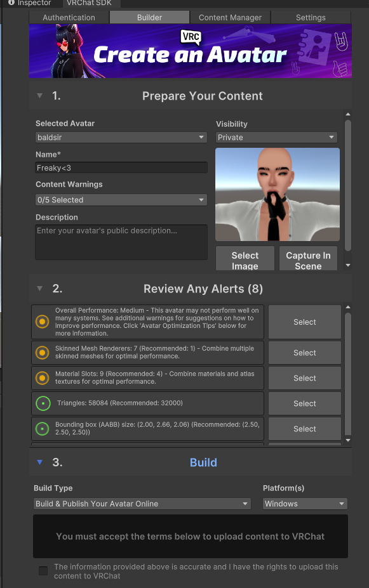Screen dimensions: 369x588
Task: Open the Content Warnings 0/5 Selected dropdown
Action: pos(121,200)
